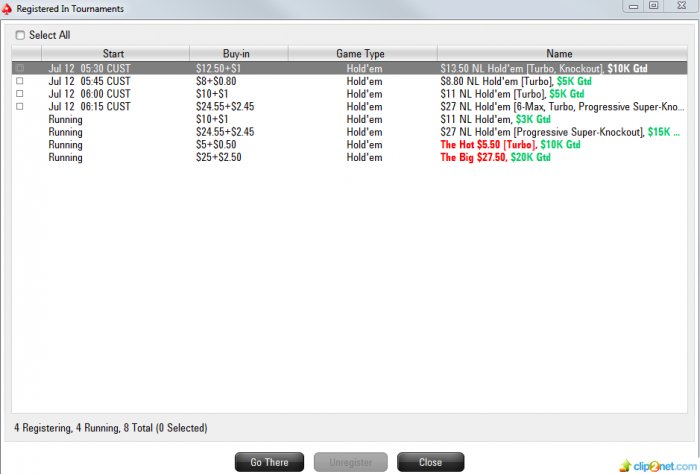Sort the list by the Game Type column header
700x474 pixels.
[362, 54]
